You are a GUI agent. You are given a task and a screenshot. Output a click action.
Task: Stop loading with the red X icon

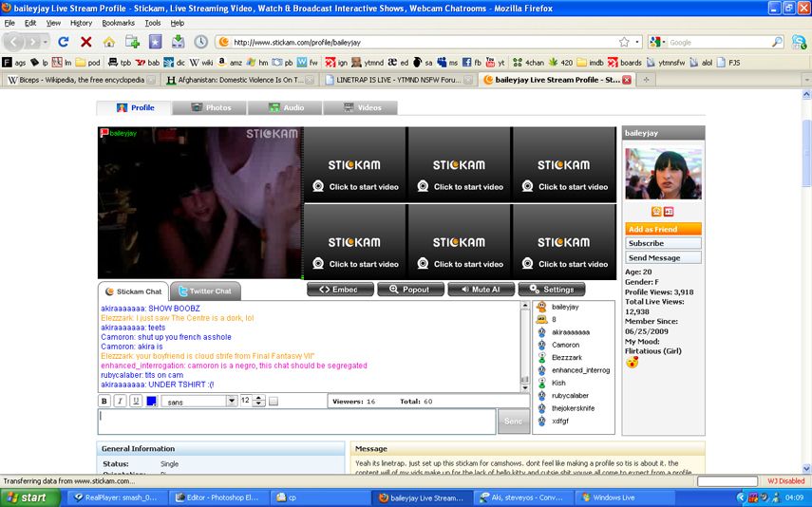point(86,42)
